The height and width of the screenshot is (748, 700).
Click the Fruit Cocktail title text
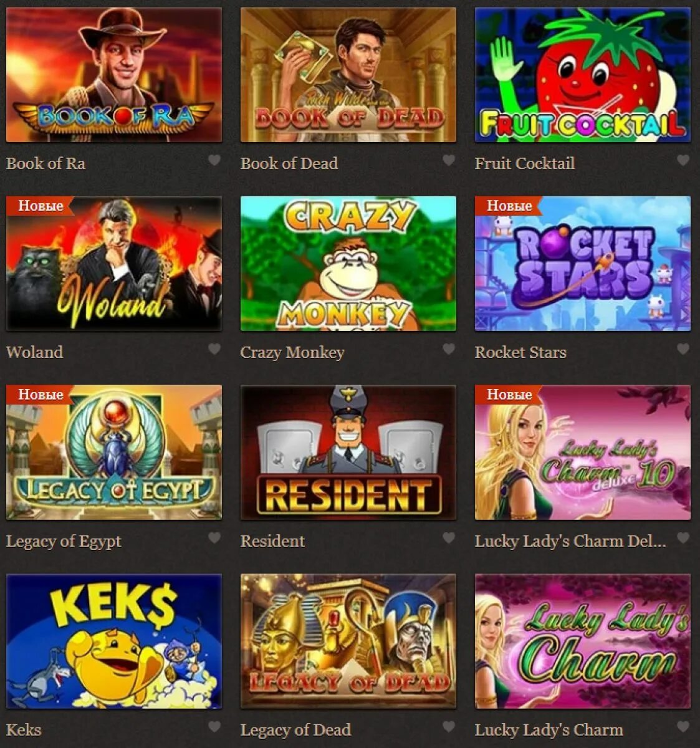[x=525, y=163]
